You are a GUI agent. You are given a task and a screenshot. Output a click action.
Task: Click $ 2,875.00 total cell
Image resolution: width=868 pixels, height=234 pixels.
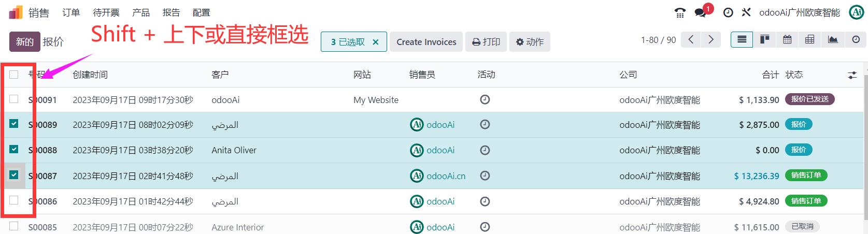coord(759,125)
